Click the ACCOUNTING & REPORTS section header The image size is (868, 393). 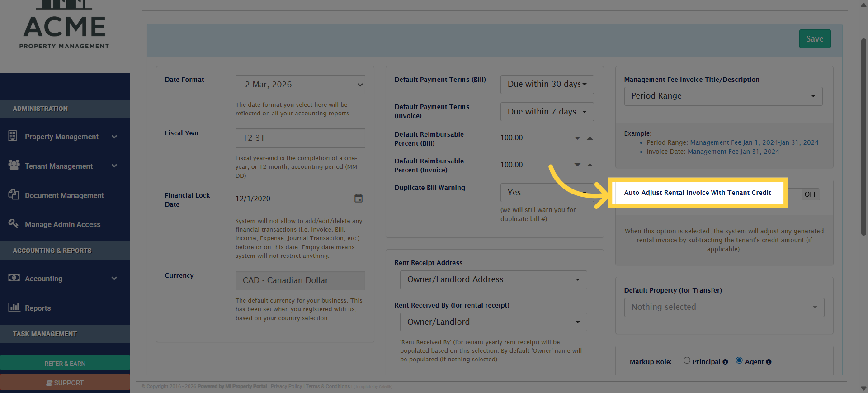[65, 251]
